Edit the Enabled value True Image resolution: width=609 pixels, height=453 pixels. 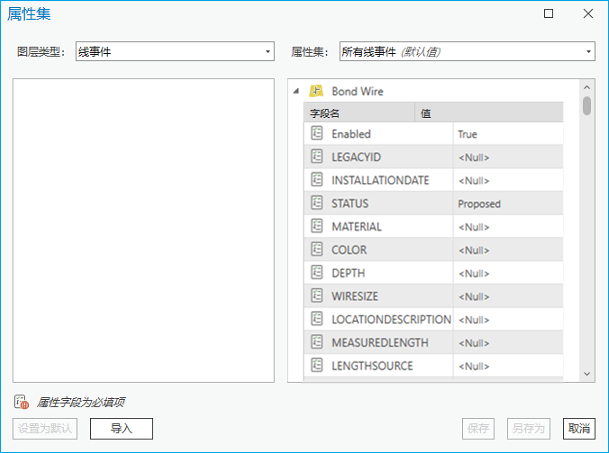pos(507,134)
